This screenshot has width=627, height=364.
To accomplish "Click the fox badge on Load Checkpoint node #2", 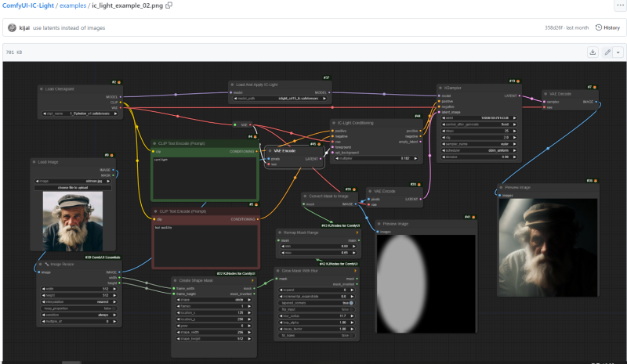I will pyautogui.click(x=119, y=82).
